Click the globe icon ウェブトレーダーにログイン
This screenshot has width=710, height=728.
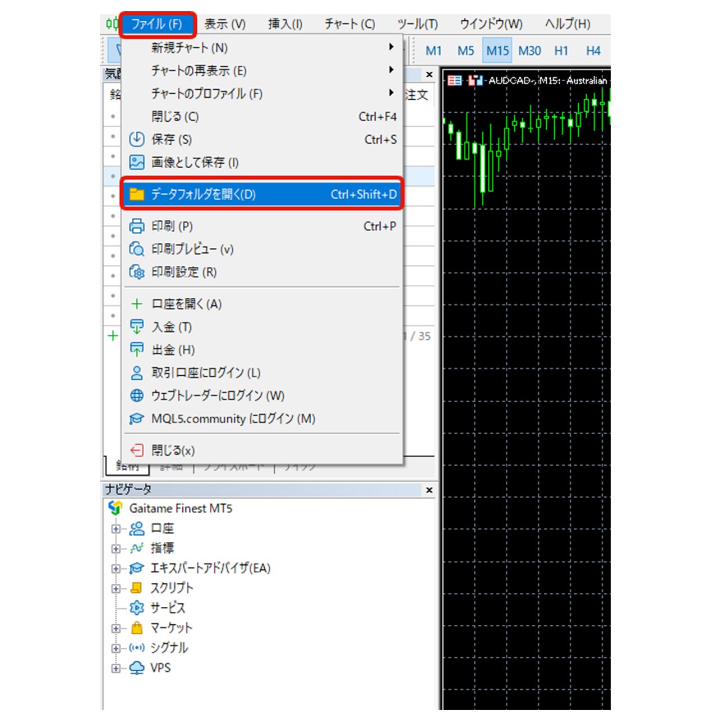pyautogui.click(x=137, y=396)
